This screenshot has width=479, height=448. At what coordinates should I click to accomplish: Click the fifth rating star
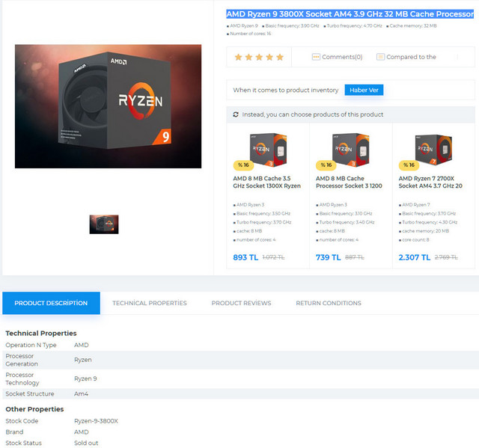pos(280,57)
